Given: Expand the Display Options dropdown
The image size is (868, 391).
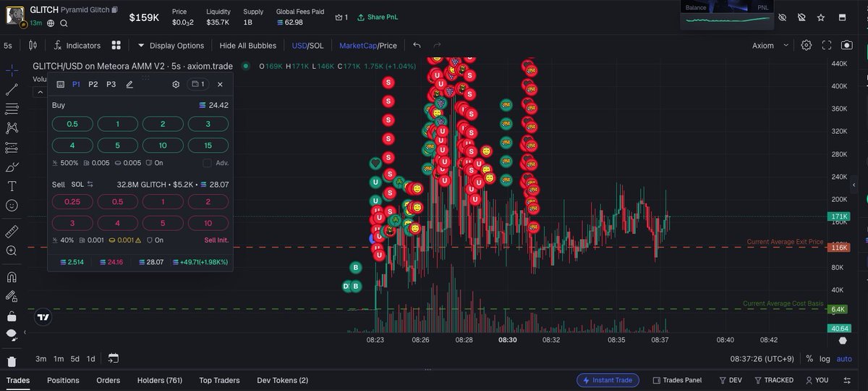Looking at the screenshot, I should pyautogui.click(x=171, y=45).
